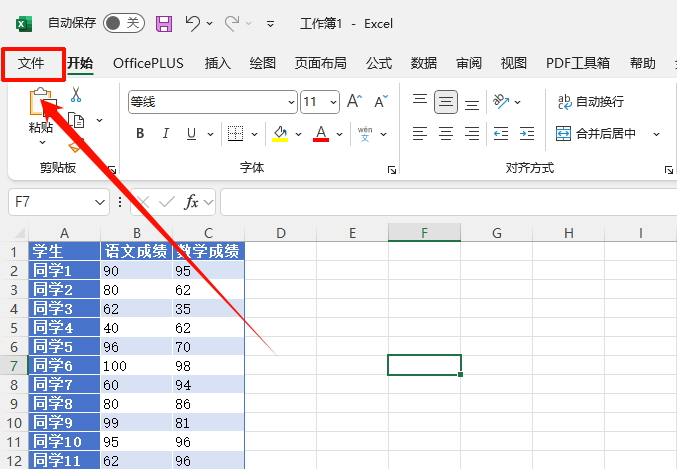Click the Increase Font Size icon
Screen dimensions: 677x469
354,101
